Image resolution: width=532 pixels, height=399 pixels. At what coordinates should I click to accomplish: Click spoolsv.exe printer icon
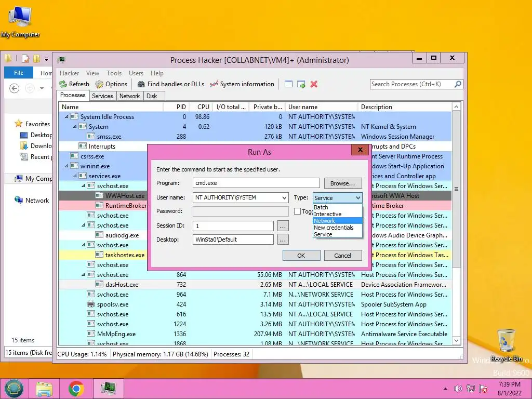tap(90, 304)
